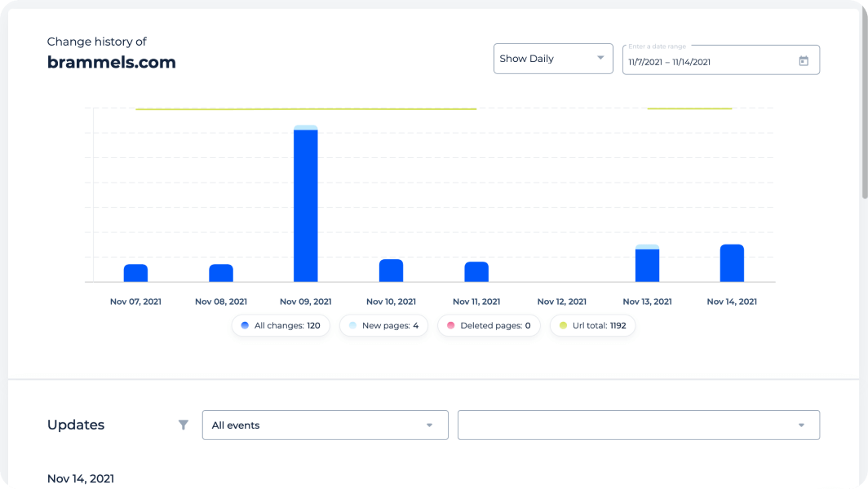This screenshot has width=868, height=489.
Task: Click the Updates filter funnel icon
Action: (184, 425)
